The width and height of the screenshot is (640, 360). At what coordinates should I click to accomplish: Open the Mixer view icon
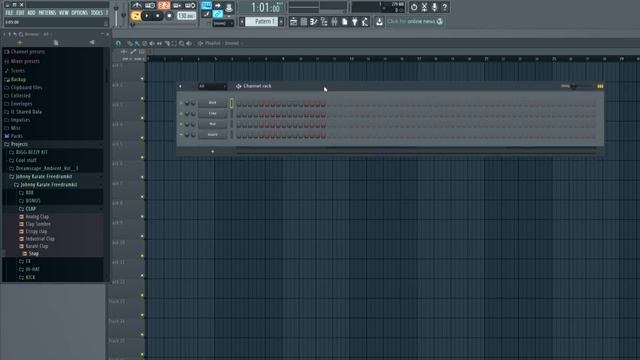click(x=334, y=22)
